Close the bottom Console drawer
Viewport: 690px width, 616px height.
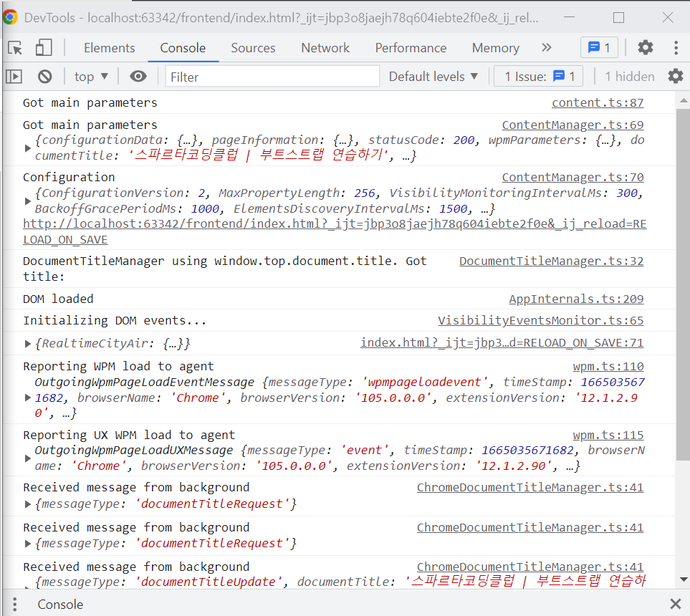[675, 604]
